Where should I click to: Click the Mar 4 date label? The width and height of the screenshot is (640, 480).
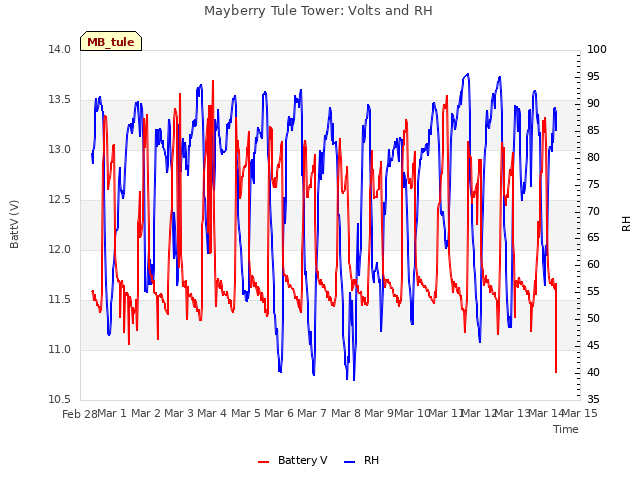point(212,413)
